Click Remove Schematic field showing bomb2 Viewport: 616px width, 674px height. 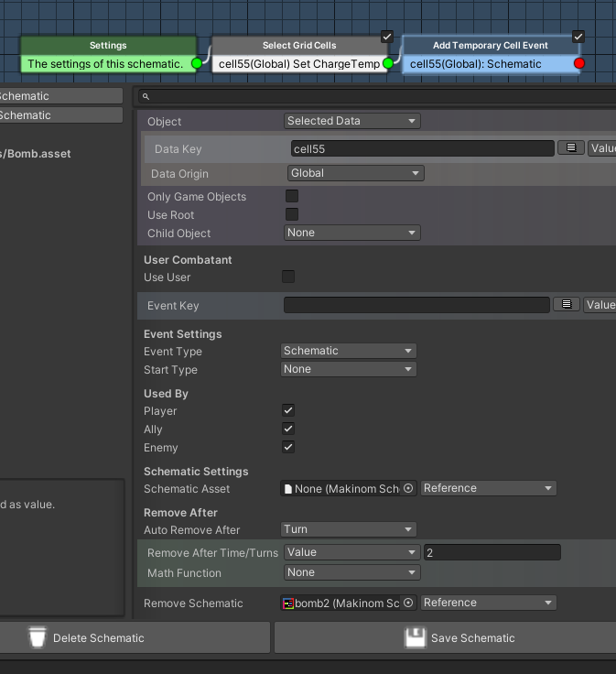pyautogui.click(x=348, y=603)
